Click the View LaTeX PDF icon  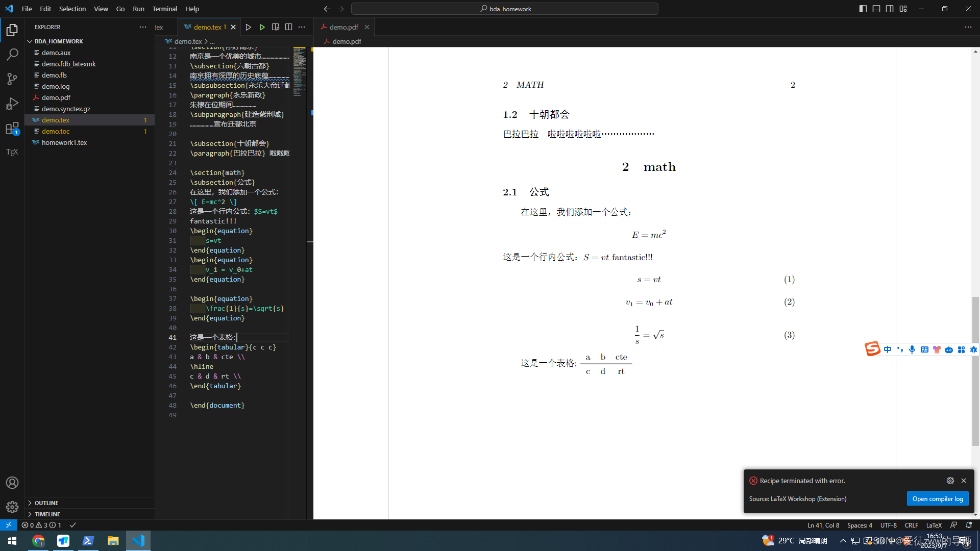[x=276, y=27]
